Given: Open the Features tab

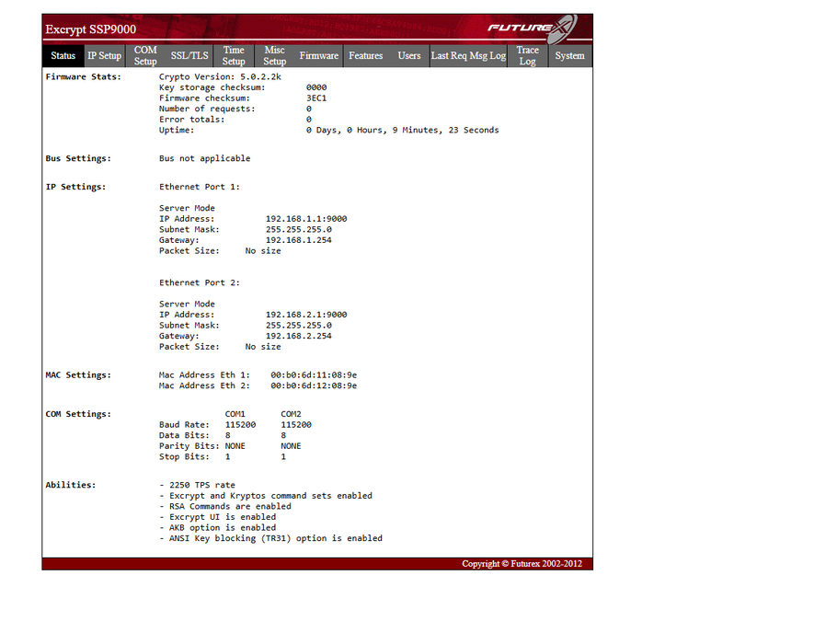Looking at the screenshot, I should (365, 55).
